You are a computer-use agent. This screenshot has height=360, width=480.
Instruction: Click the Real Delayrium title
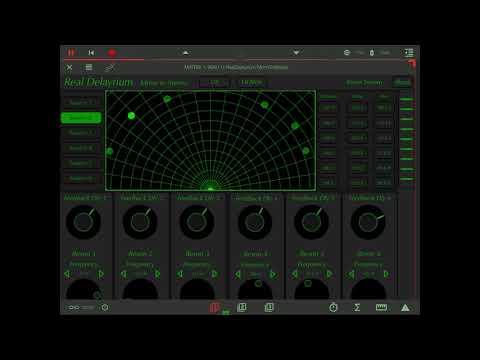click(x=98, y=82)
